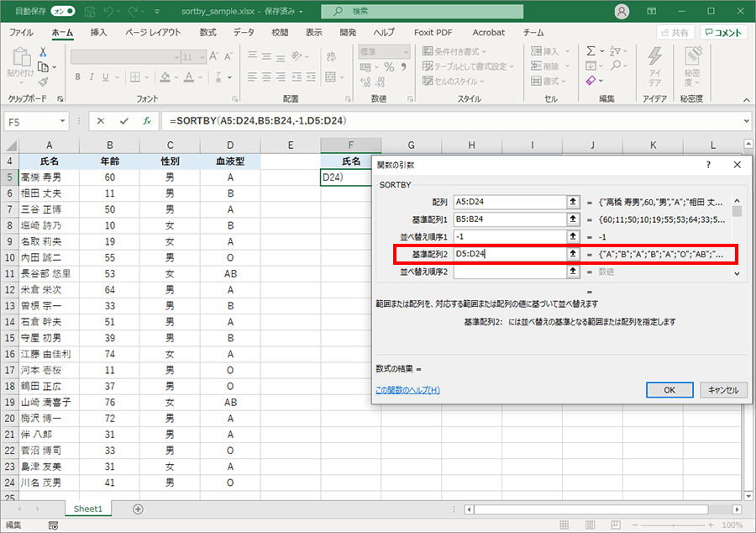Click the zoom slider in status bar
This screenshot has height=533, width=756.
pos(673,525)
